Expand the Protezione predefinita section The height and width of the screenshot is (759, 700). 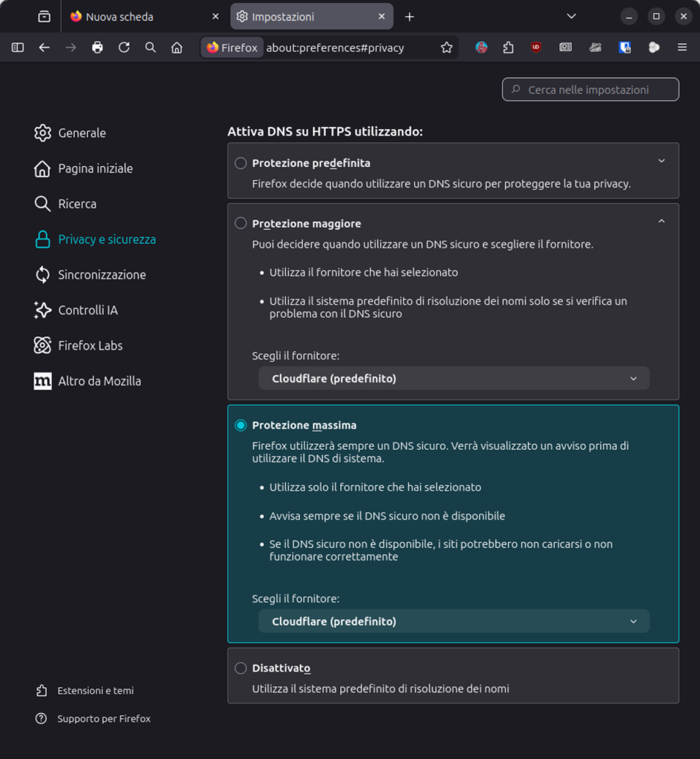click(663, 160)
